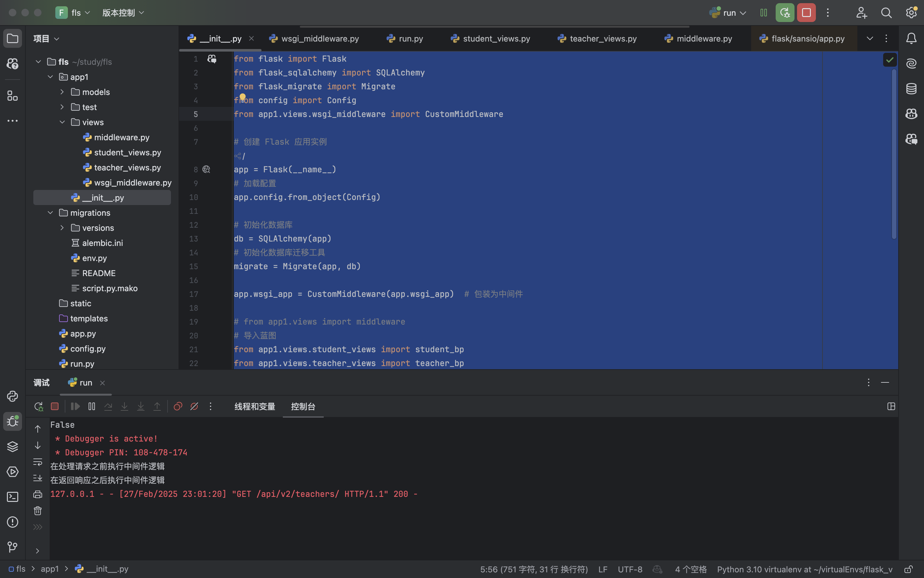Image resolution: width=924 pixels, height=578 pixels.
Task: Open the Python Console tool window
Action: coord(12,396)
